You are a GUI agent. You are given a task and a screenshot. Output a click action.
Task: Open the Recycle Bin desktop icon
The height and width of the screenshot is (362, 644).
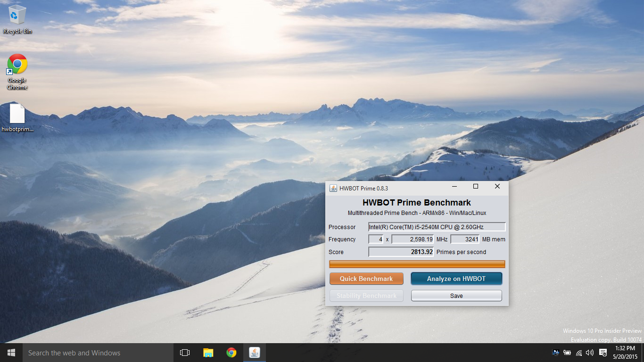pyautogui.click(x=17, y=19)
